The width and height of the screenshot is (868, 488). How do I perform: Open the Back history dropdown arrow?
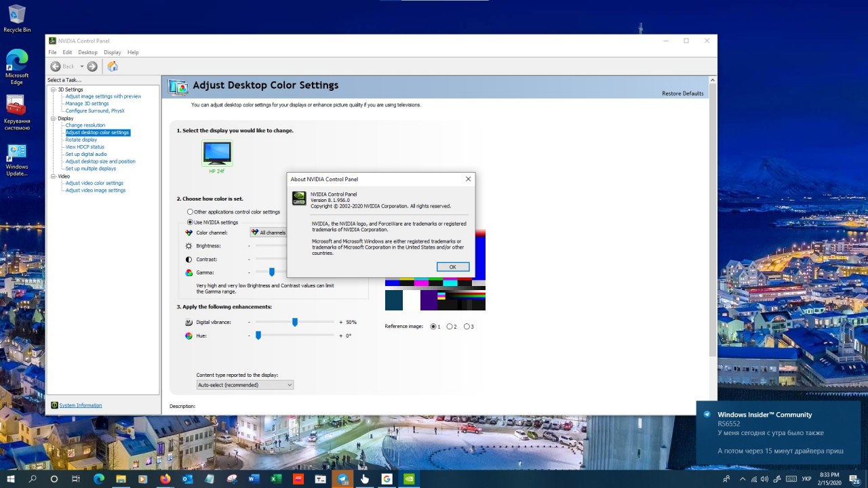click(x=82, y=66)
